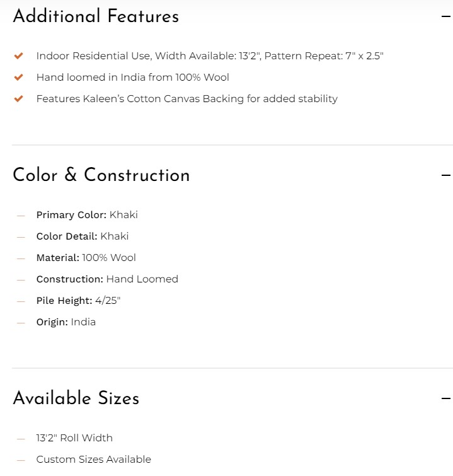The height and width of the screenshot is (476, 453).
Task: Click the Pile Height: 4/25" entry
Action: point(78,301)
